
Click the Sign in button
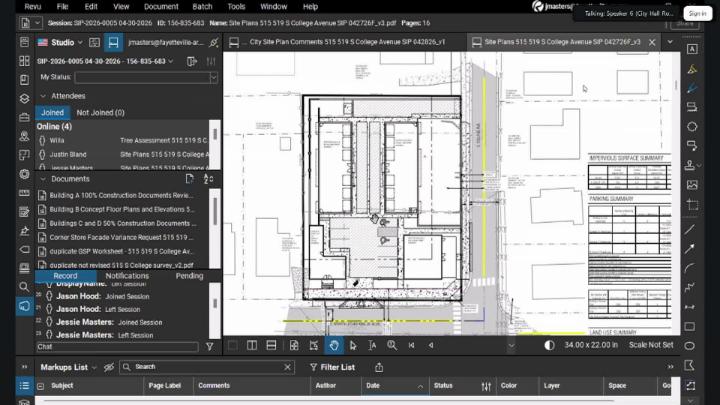tap(698, 13)
